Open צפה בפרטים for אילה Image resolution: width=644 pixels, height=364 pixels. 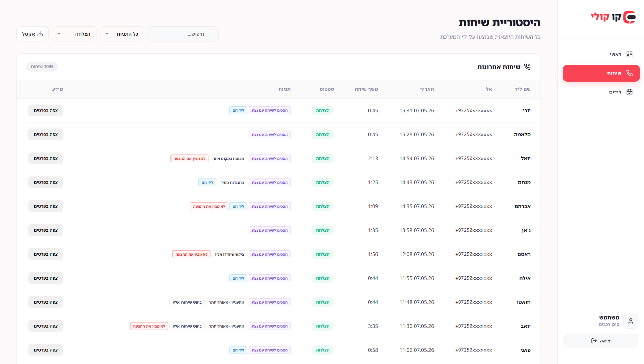coord(46,278)
